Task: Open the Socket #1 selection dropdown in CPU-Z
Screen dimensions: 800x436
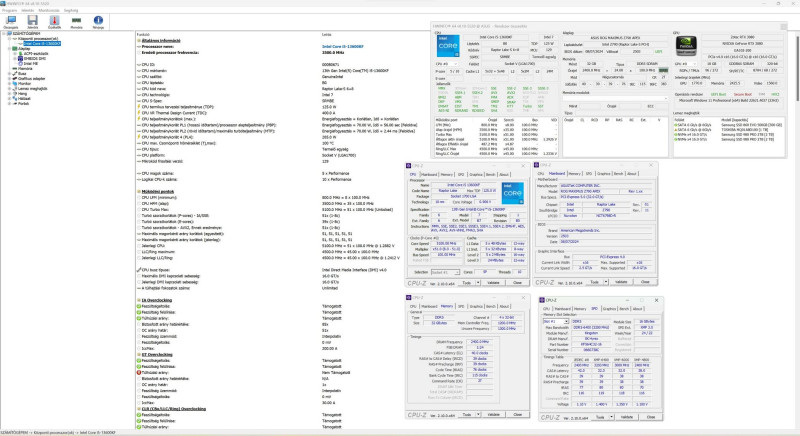Action: point(445,272)
